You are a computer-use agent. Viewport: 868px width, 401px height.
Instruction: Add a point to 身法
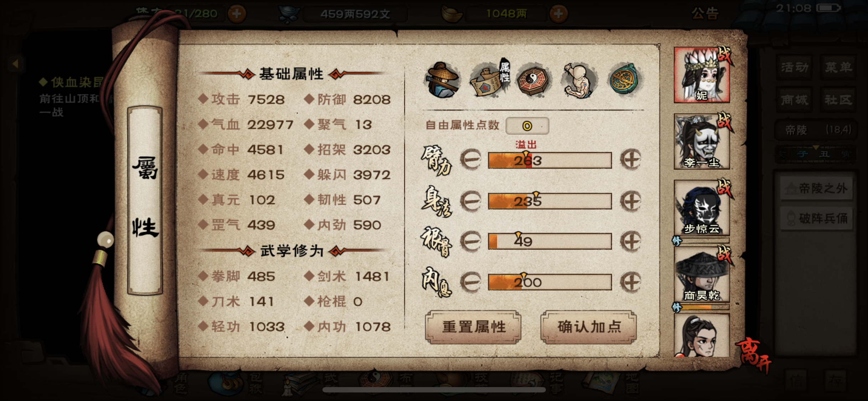tap(631, 201)
